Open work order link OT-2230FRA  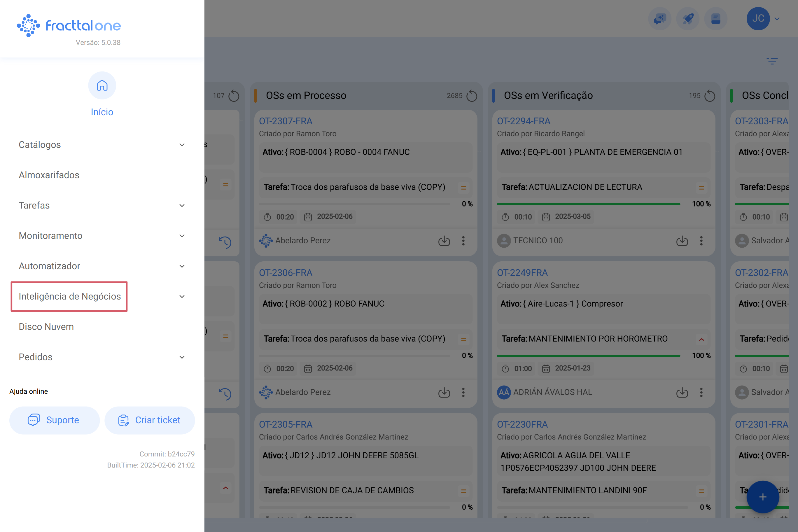522,424
